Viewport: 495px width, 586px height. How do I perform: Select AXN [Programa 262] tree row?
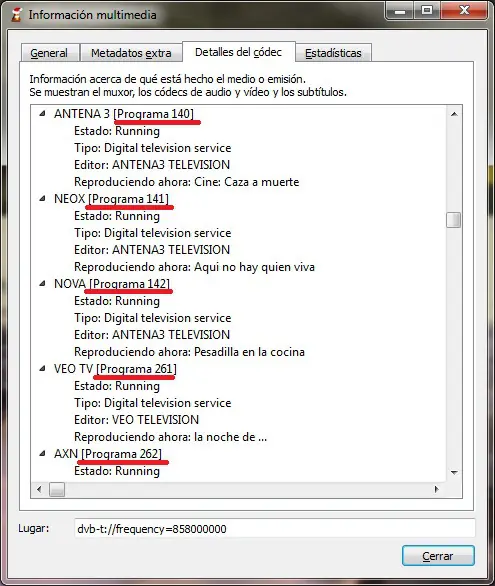pyautogui.click(x=108, y=454)
